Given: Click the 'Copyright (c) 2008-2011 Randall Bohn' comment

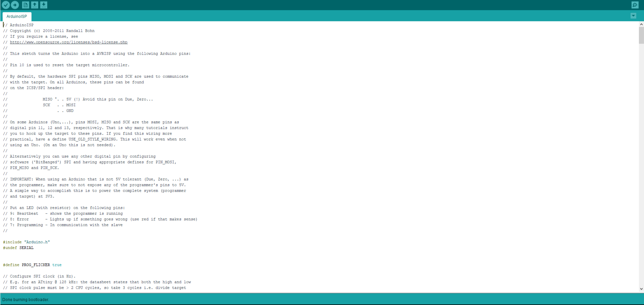Looking at the screenshot, I should point(49,31).
